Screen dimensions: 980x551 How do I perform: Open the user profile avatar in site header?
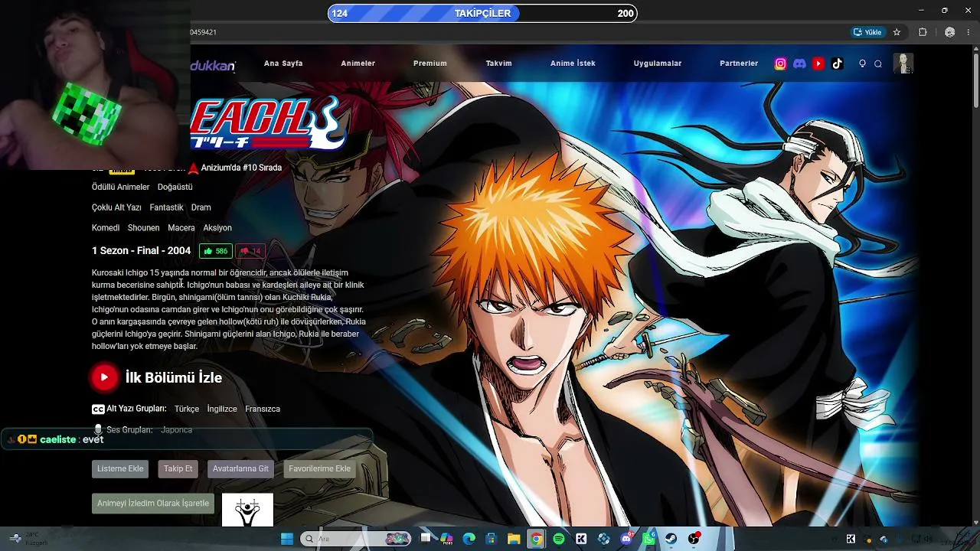(x=903, y=64)
